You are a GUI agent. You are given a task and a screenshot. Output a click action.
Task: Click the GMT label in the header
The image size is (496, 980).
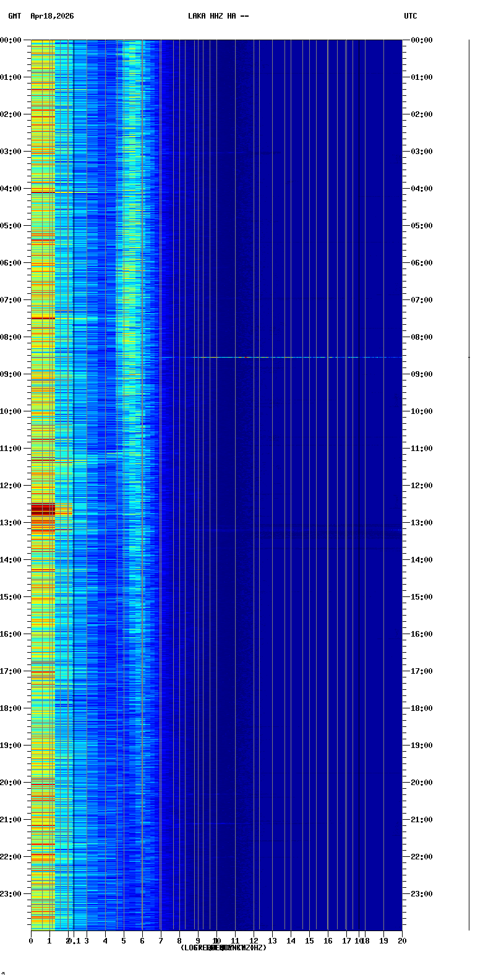(14, 16)
